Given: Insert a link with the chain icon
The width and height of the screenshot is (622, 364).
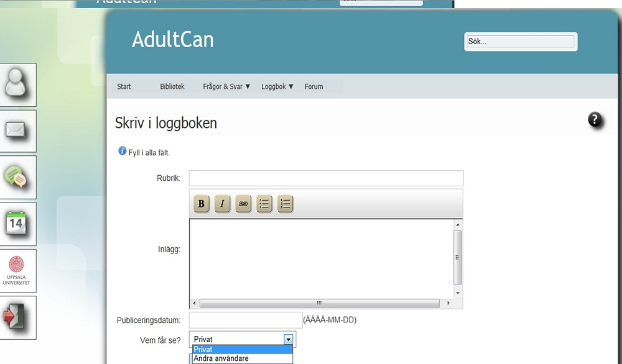Looking at the screenshot, I should pos(243,204).
